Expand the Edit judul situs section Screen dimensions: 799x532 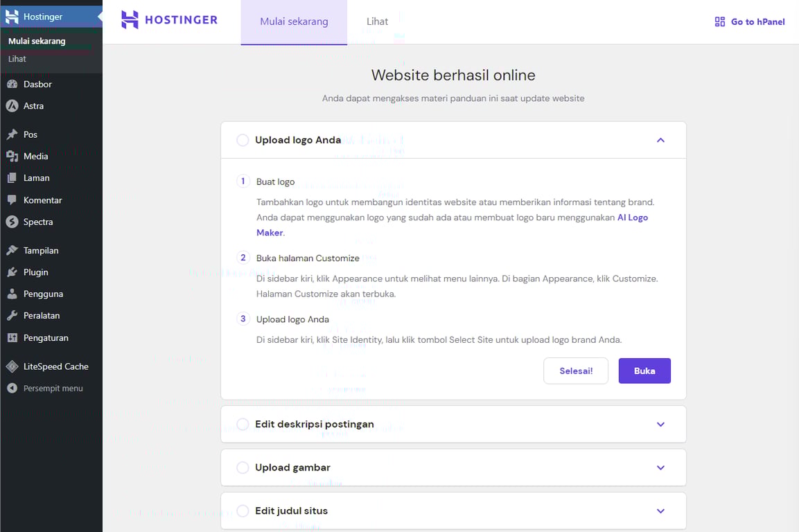pos(660,511)
